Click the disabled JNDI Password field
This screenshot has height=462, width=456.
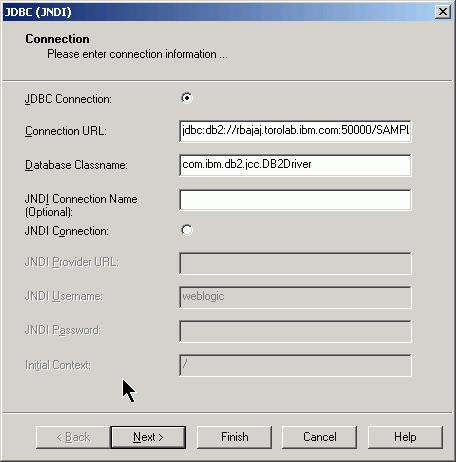pyautogui.click(x=295, y=331)
